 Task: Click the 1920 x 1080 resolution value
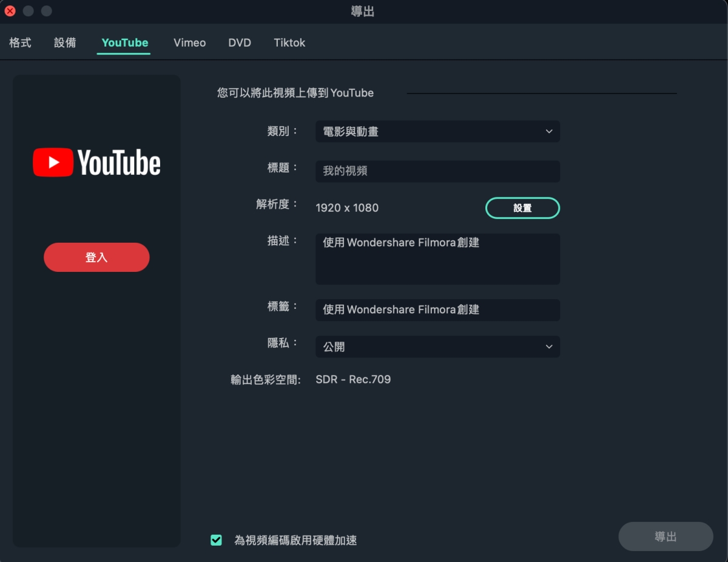click(x=347, y=208)
